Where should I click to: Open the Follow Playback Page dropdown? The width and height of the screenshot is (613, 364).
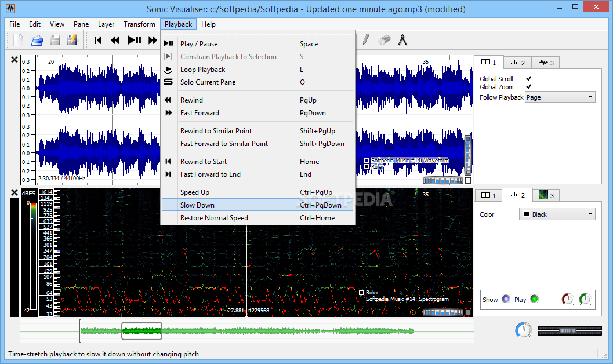(x=560, y=97)
